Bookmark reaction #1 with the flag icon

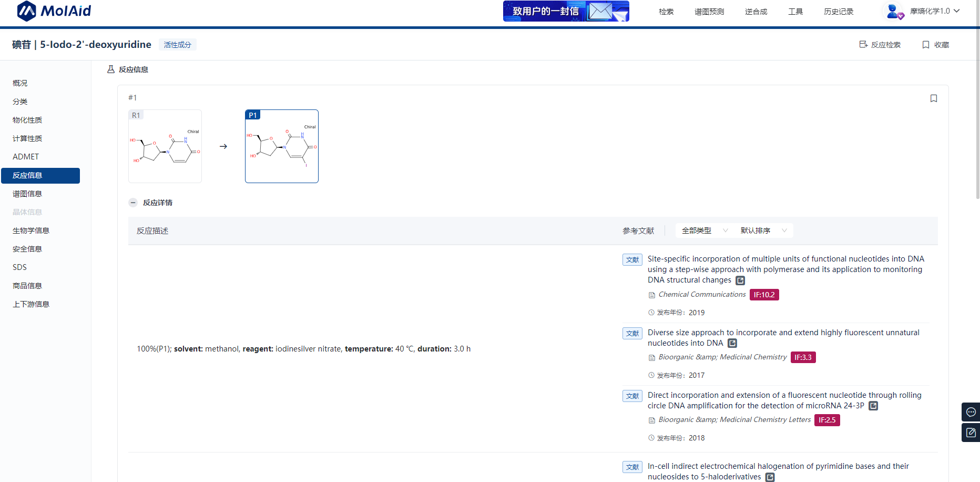point(933,98)
